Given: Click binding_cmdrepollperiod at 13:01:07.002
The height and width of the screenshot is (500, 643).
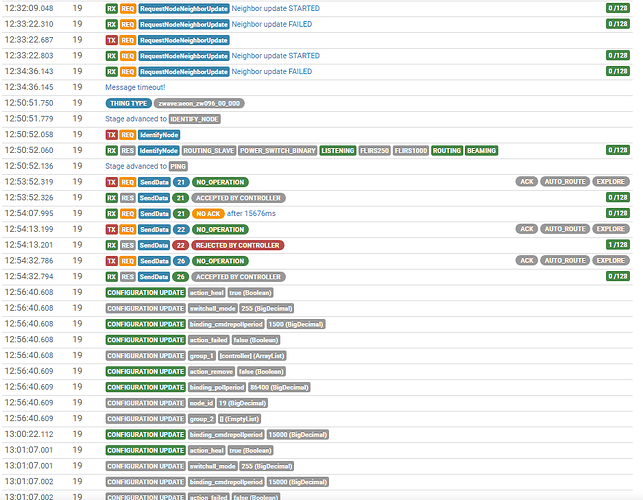Looking at the screenshot, I should 226,482.
